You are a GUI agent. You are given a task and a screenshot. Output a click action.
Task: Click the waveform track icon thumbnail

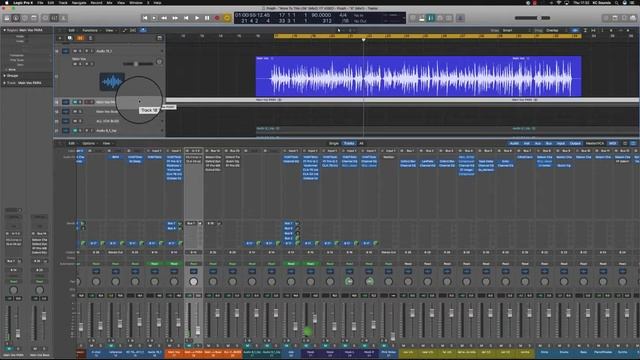click(x=112, y=82)
